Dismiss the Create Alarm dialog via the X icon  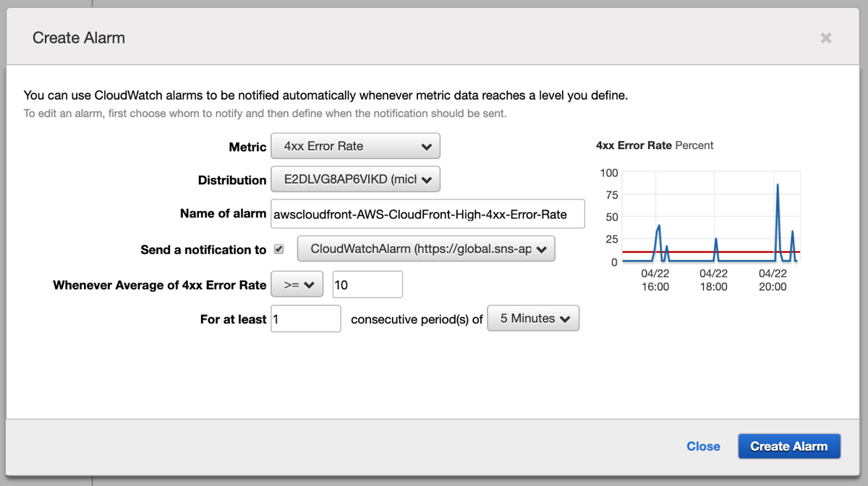point(825,38)
